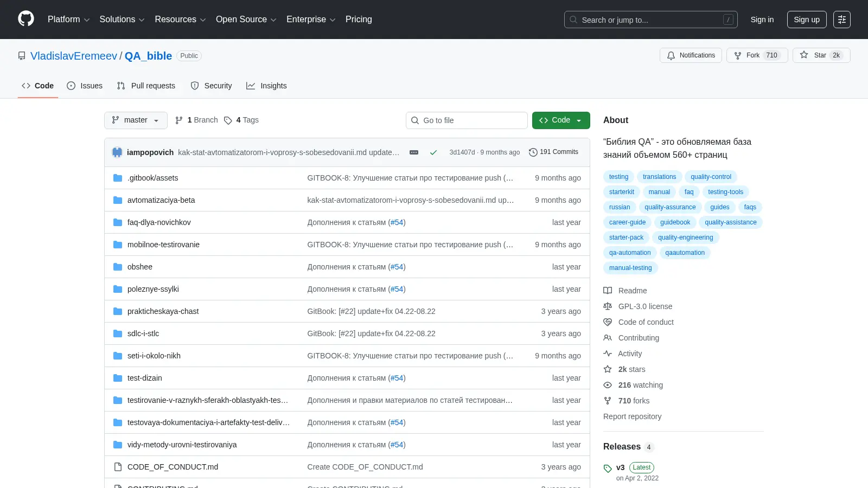This screenshot has height=488, width=868.
Task: Click the Star icon button
Action: [804, 55]
